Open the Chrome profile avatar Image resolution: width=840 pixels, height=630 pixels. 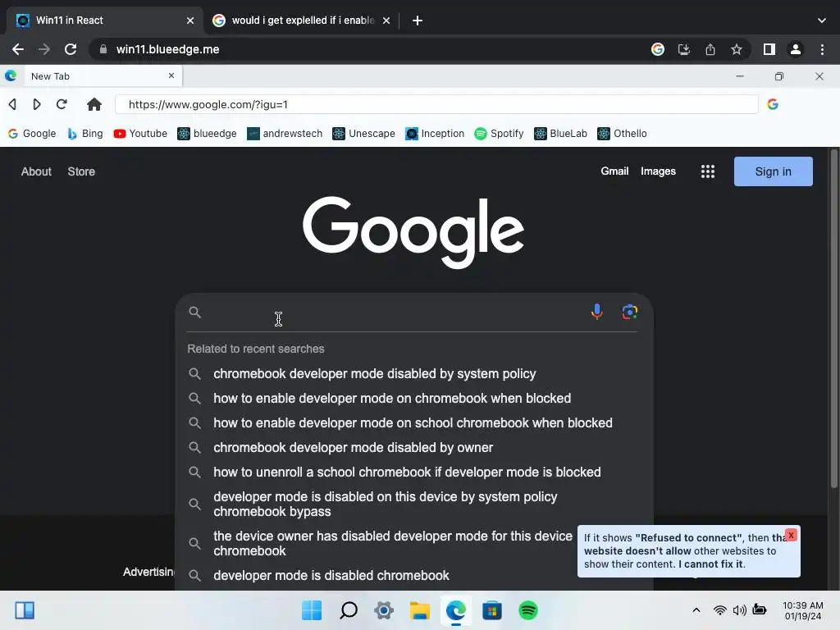(796, 49)
